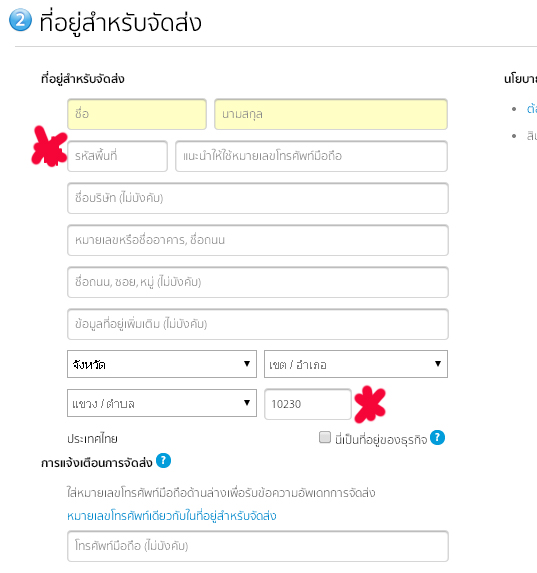The image size is (537, 573).
Task: Select the ชื่อถนน, ซอย, หมู่ optional field
Action: [x=258, y=282]
